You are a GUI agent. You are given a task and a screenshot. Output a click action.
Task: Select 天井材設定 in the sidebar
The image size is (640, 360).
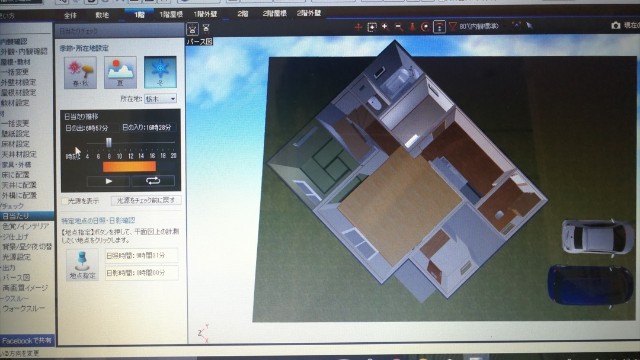coord(19,154)
